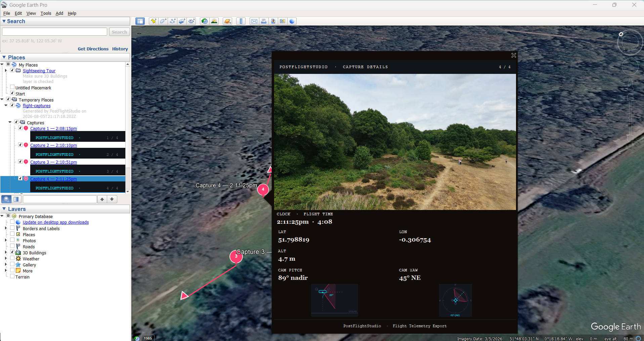Show sunlight across the landscape

214,21
